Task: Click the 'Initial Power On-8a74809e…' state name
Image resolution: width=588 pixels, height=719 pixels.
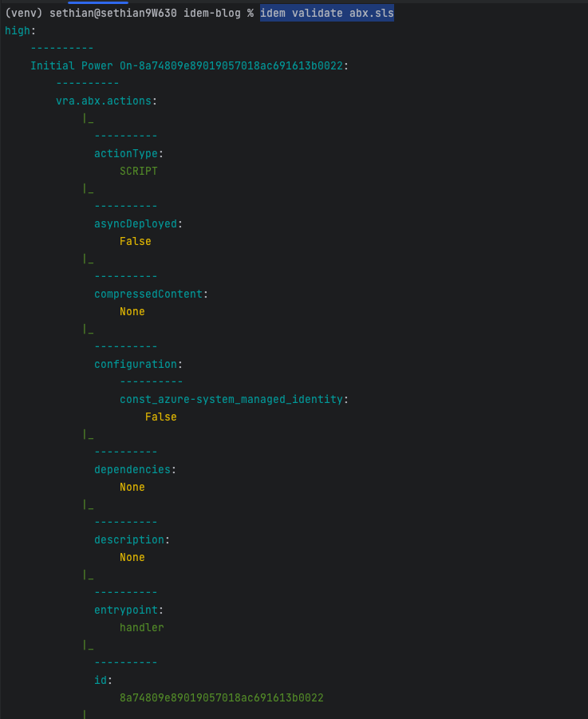Action: pyautogui.click(x=189, y=65)
